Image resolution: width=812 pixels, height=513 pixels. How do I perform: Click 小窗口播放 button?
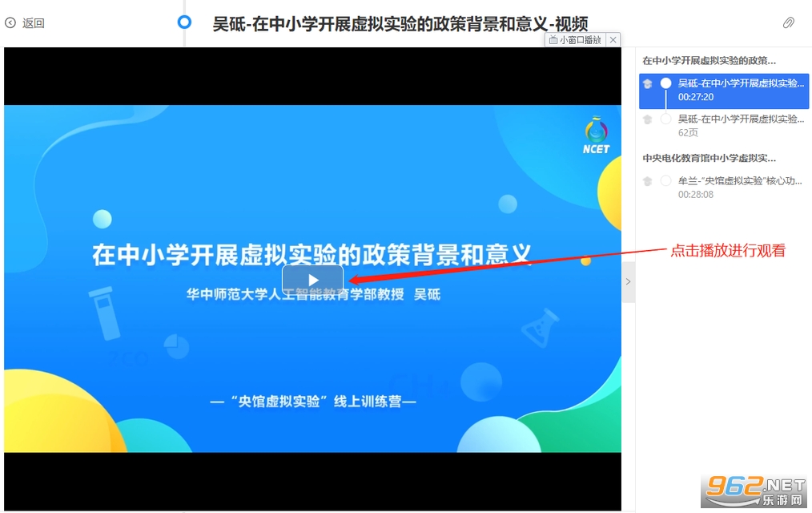point(575,40)
